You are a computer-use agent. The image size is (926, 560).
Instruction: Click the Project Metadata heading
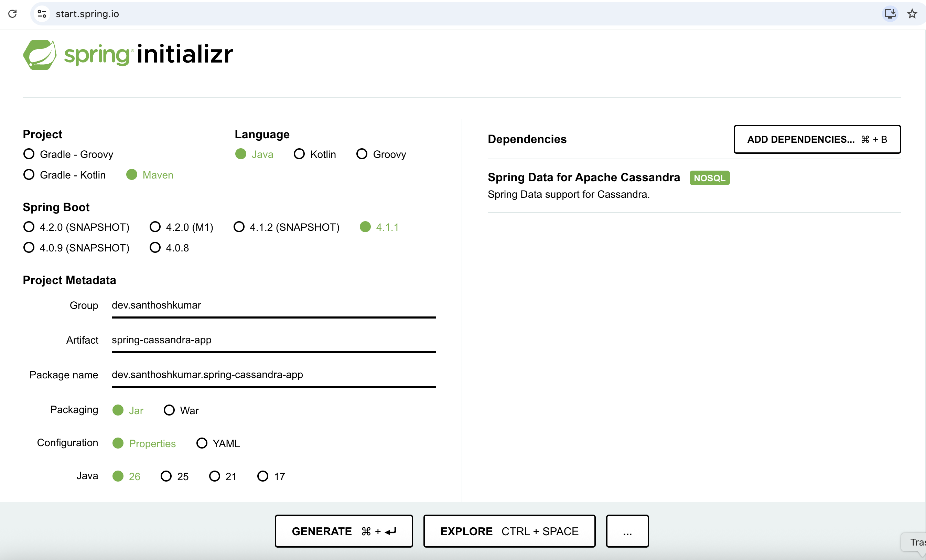click(69, 280)
